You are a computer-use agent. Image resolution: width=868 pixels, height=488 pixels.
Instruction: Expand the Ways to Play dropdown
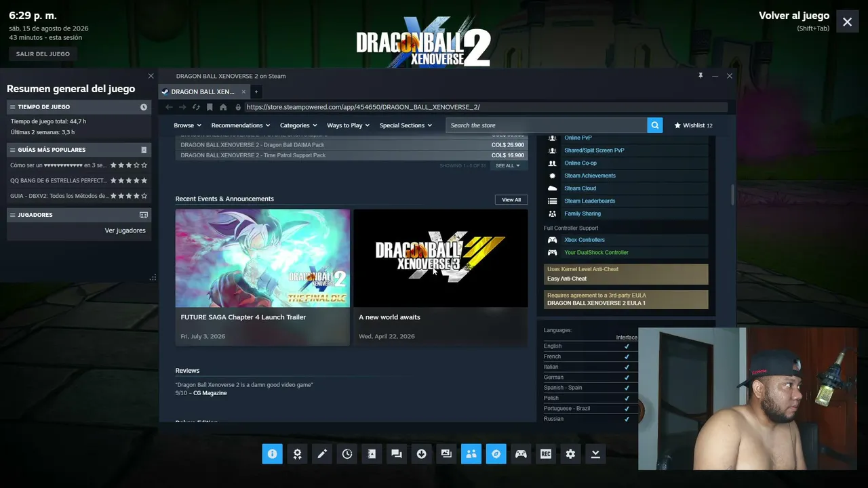pos(349,125)
